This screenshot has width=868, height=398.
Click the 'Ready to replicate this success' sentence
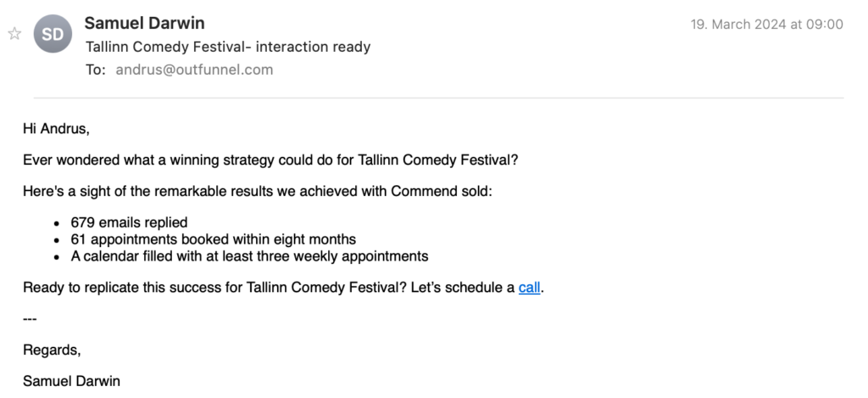270,288
